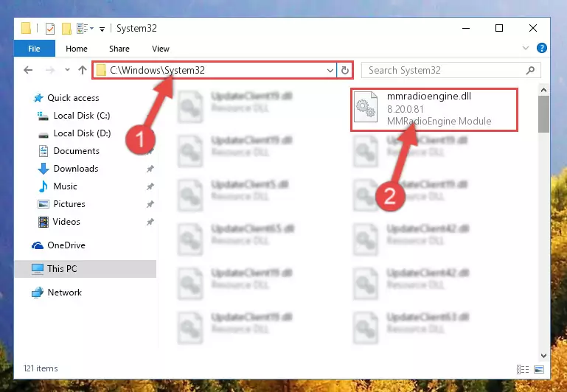Switch to the Home ribbon tab
567x392 pixels.
point(77,49)
